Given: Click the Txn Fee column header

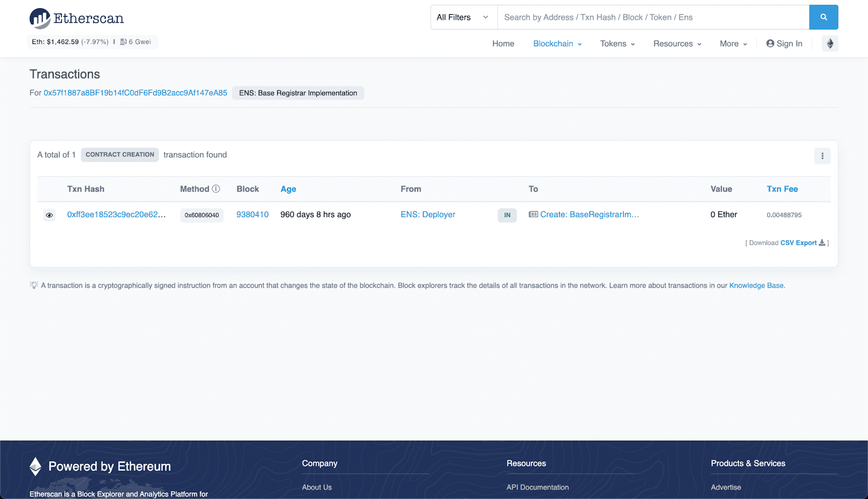Looking at the screenshot, I should [782, 189].
